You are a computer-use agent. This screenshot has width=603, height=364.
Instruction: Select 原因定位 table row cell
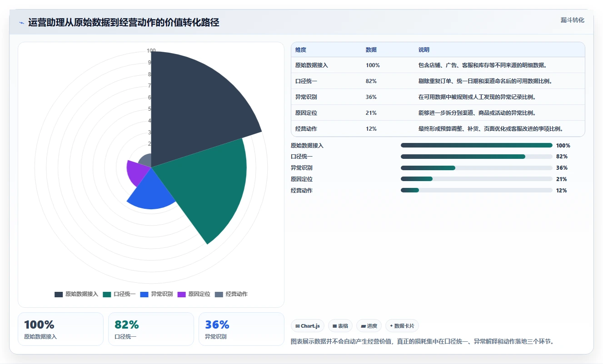pos(306,113)
